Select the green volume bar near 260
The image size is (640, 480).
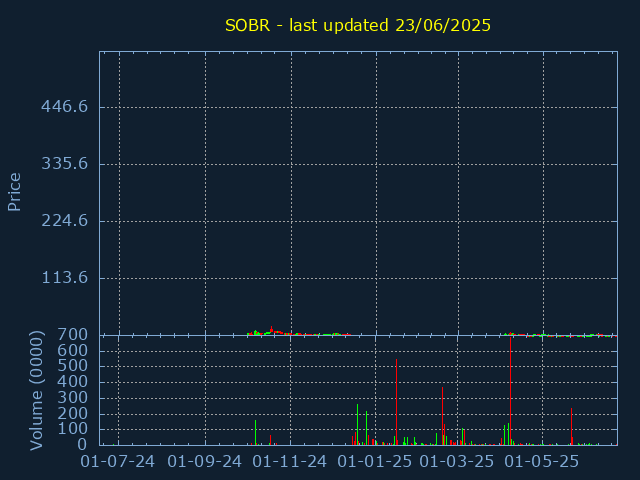[358, 424]
